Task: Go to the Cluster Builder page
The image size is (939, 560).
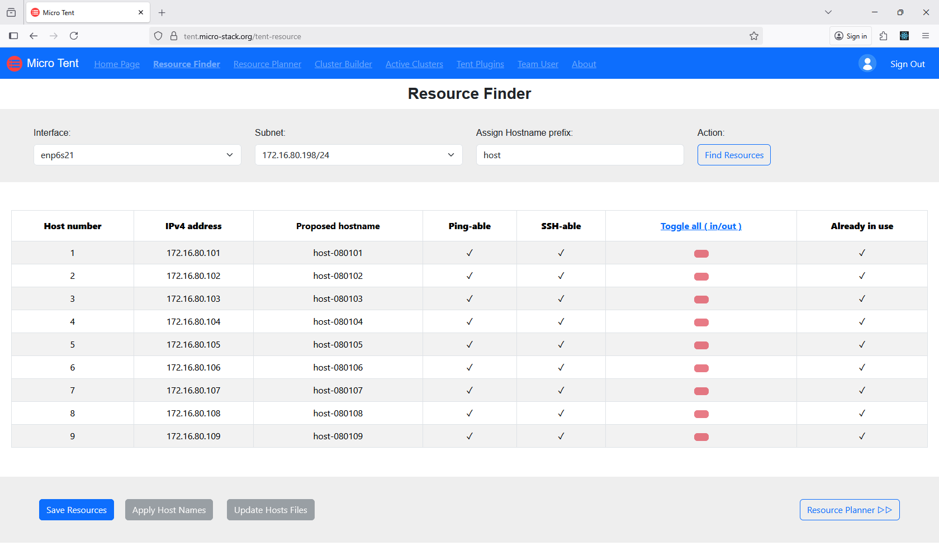Action: (x=343, y=64)
